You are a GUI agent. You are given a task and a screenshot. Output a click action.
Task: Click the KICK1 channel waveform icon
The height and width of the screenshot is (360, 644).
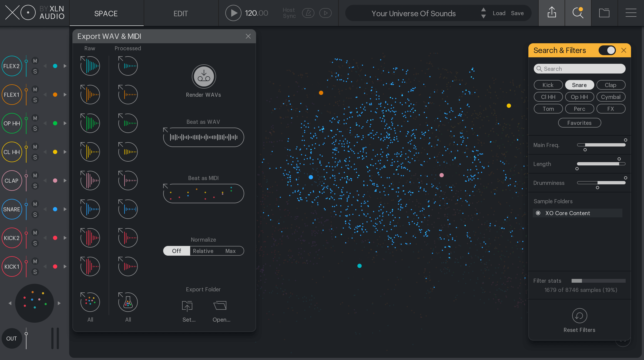[90, 266]
